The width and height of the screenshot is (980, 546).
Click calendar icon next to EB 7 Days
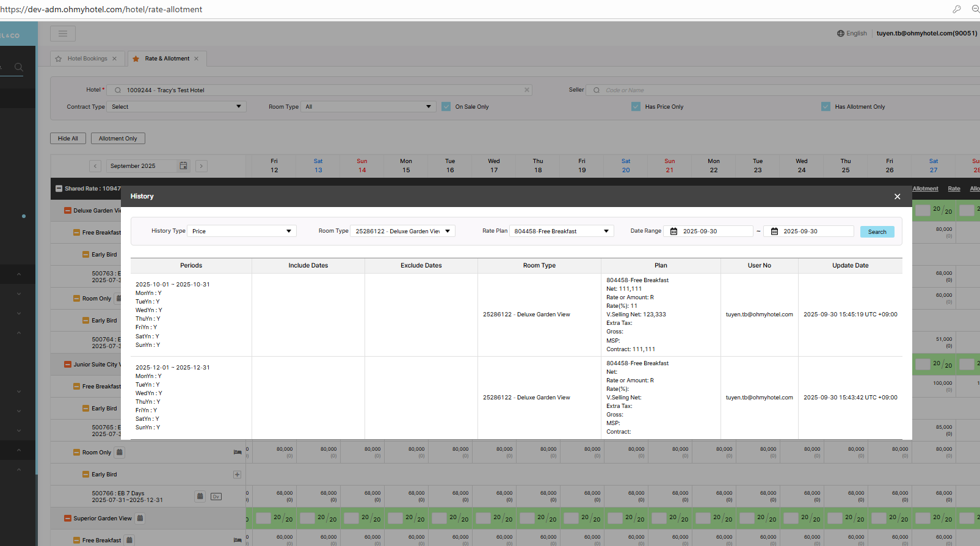tap(200, 496)
